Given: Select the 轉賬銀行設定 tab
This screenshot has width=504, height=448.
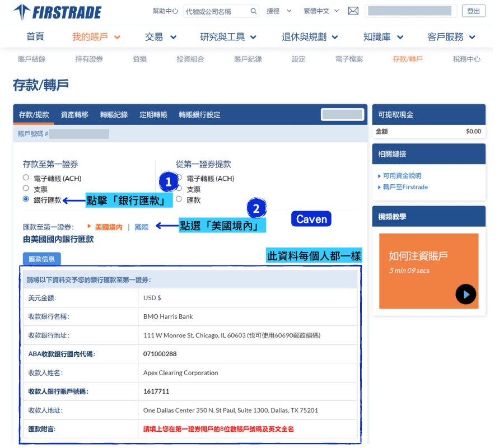Looking at the screenshot, I should click(x=199, y=114).
